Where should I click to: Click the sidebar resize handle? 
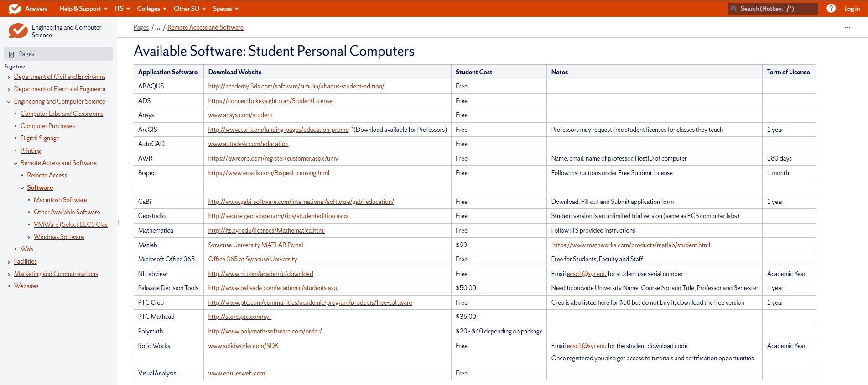pos(119,223)
